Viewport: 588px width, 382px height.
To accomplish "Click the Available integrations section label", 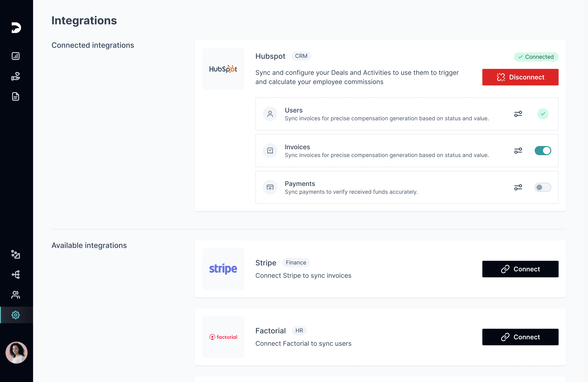I will [x=89, y=245].
